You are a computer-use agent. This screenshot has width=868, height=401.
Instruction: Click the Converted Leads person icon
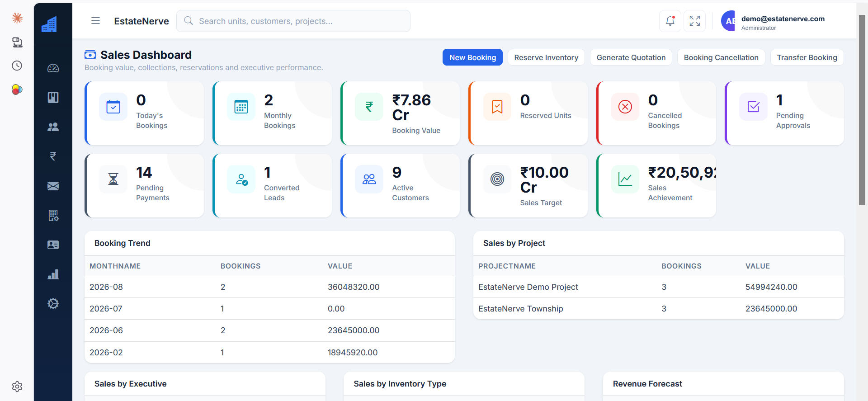[241, 179]
